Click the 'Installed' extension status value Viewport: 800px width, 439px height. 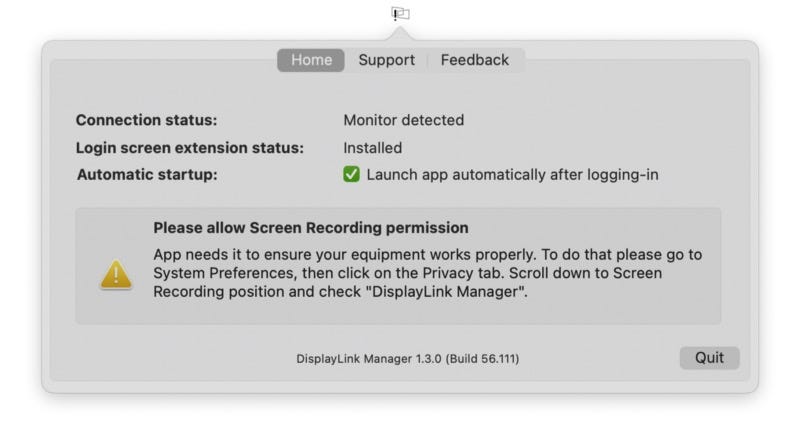coord(372,148)
